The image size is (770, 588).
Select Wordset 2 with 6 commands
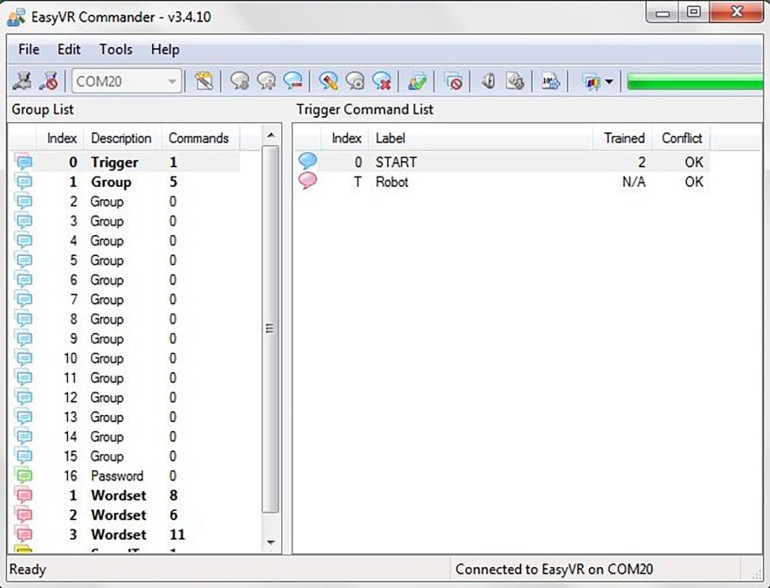click(x=125, y=515)
